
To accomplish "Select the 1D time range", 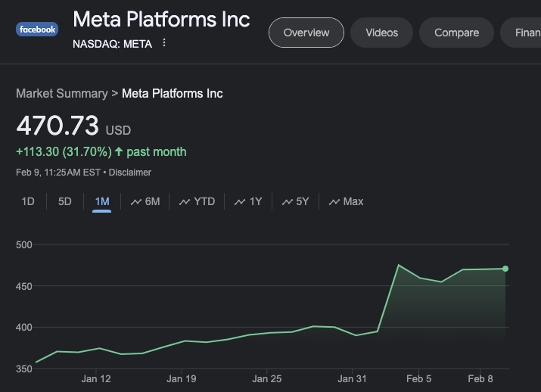I will tap(28, 201).
